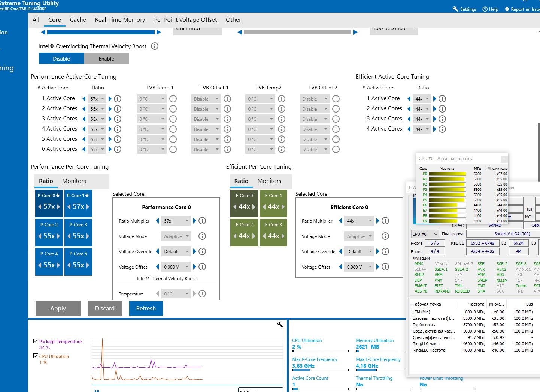Select the E-Core 1 tile
540x392 pixels.
pyautogui.click(x=273, y=203)
